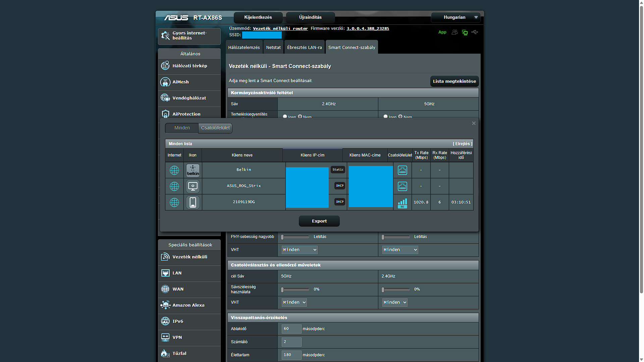Viewport: 644px width, 362px height.
Task: Click the Ablakidő input field
Action: tap(291, 329)
